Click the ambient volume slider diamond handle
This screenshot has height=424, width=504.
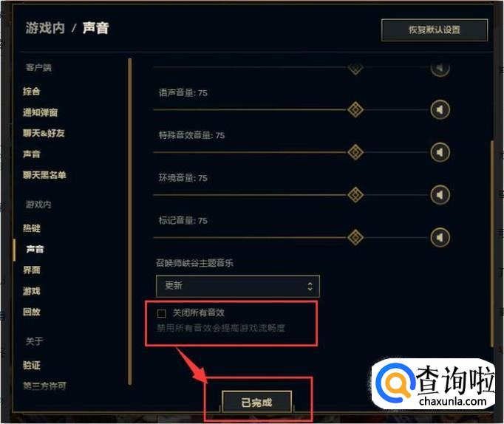click(x=355, y=195)
